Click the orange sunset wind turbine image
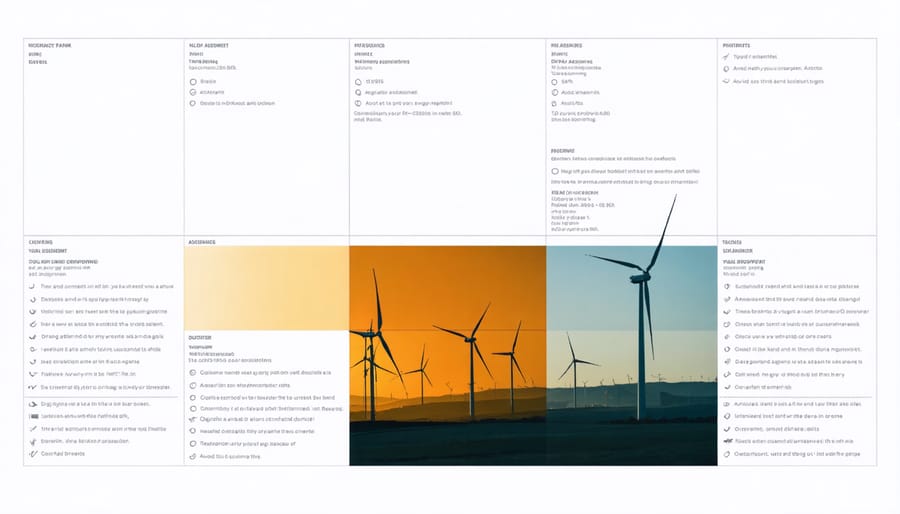 coord(447,355)
